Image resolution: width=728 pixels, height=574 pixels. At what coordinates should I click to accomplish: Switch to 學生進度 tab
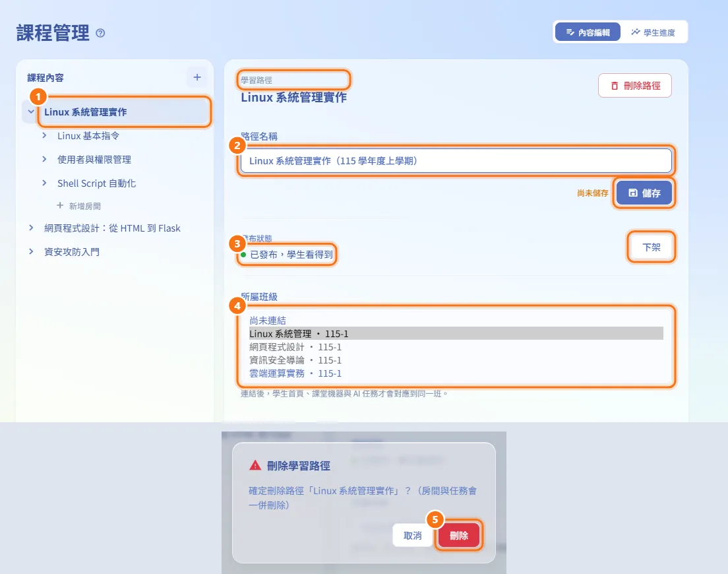click(x=653, y=32)
